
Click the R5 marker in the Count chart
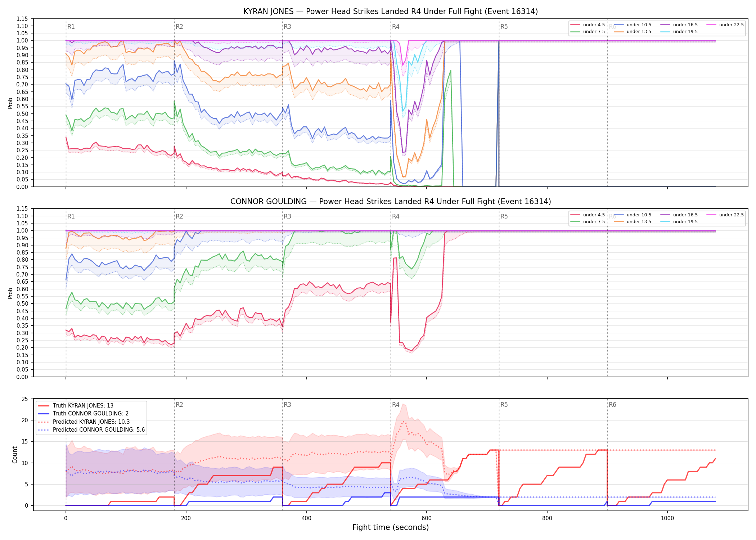coord(504,405)
